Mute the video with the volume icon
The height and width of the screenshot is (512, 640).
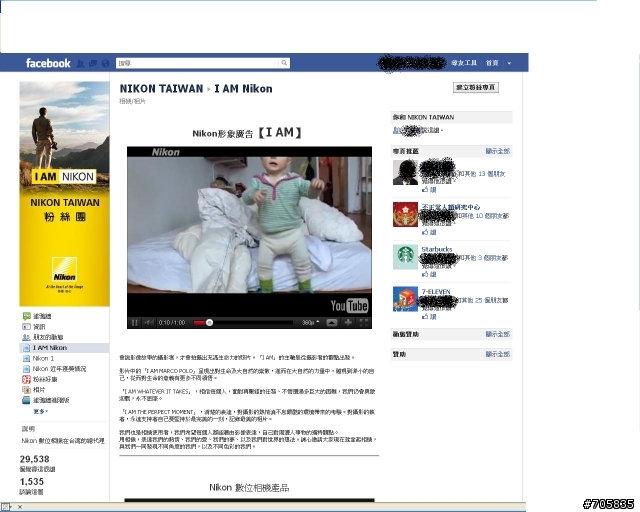[x=149, y=323]
